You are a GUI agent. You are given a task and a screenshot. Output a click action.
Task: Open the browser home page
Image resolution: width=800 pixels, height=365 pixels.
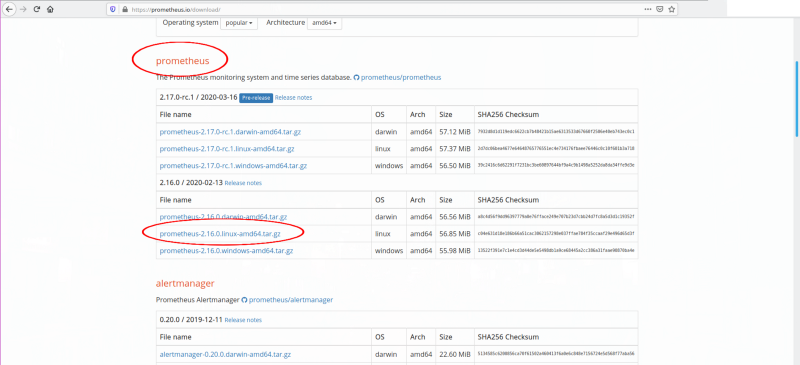[x=50, y=9]
